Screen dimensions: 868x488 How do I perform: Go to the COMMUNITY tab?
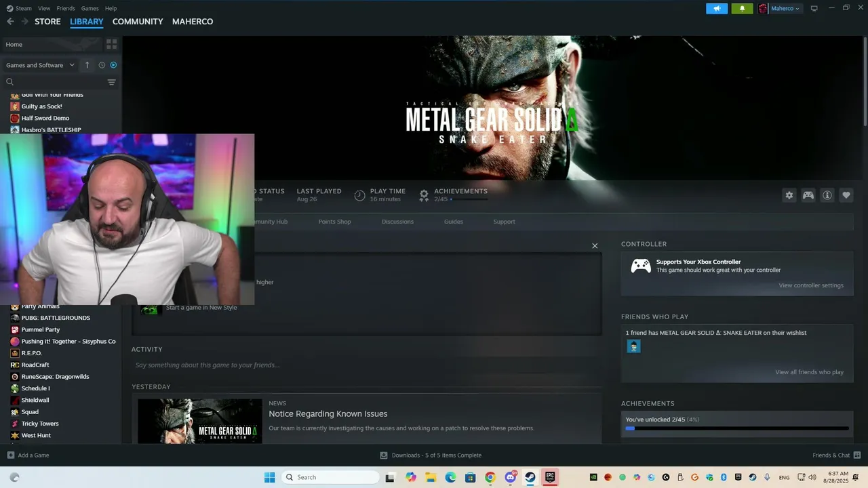pos(138,22)
